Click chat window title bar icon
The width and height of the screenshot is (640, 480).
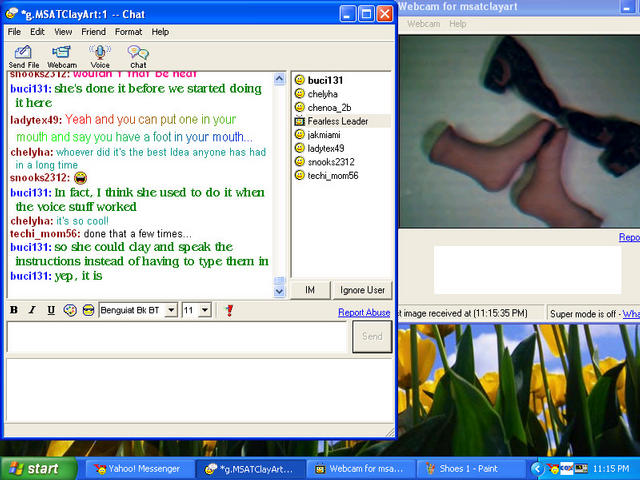(12, 14)
